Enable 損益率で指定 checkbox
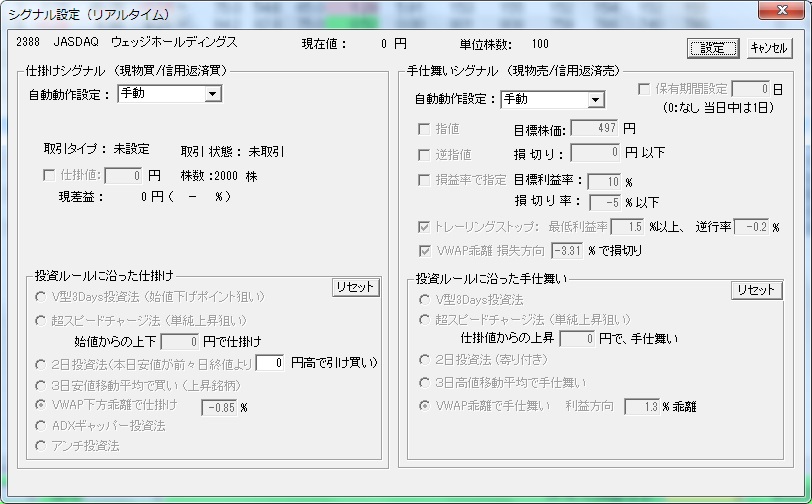Image resolution: width=812 pixels, height=504 pixels. (424, 180)
